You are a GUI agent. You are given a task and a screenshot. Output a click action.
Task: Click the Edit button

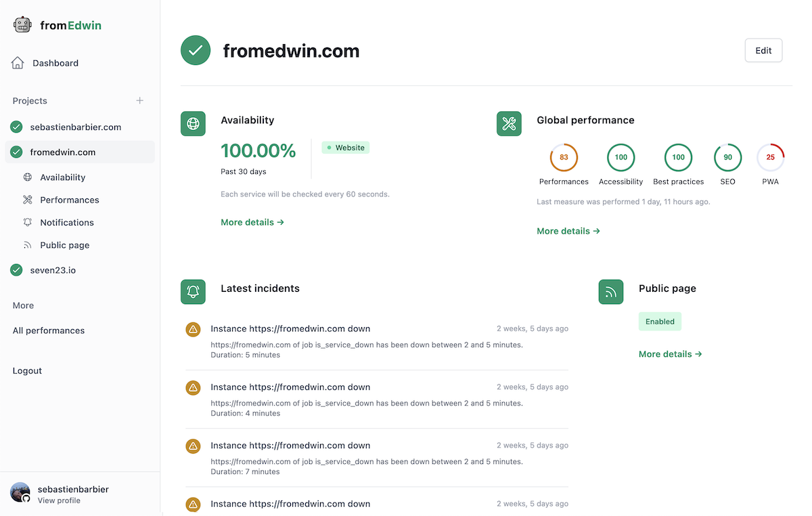[763, 51]
